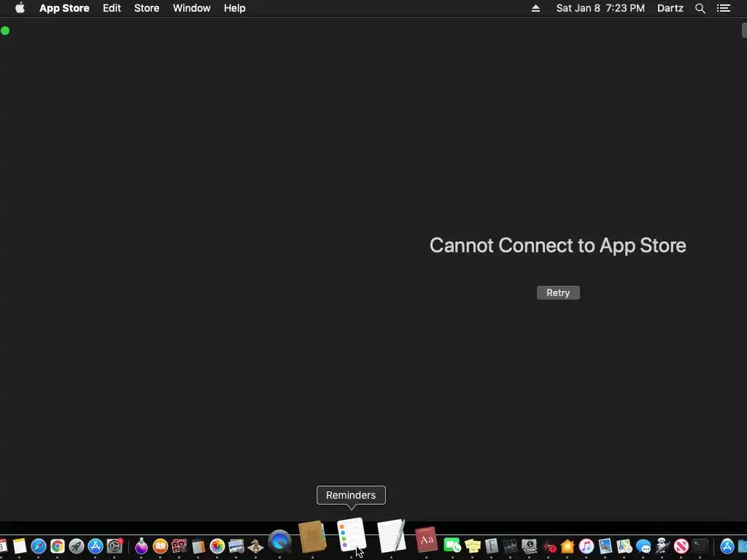Click the eject icon in menu bar
This screenshot has height=560, width=747.
[535, 8]
